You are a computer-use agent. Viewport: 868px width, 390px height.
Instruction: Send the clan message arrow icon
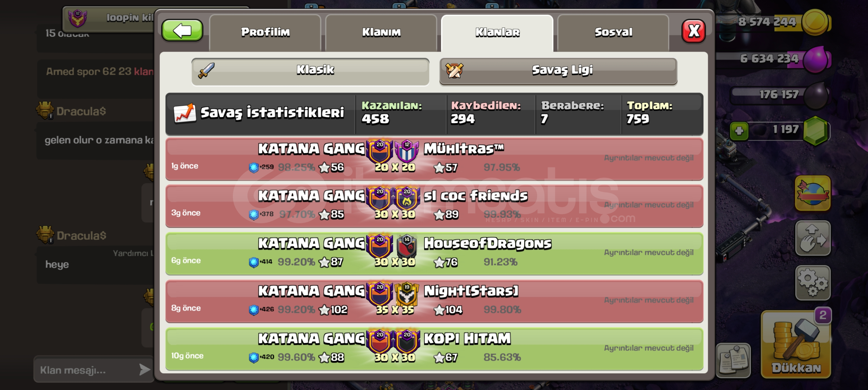(x=145, y=369)
